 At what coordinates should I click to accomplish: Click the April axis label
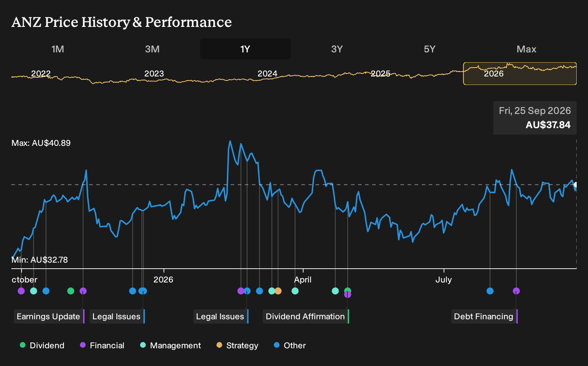pyautogui.click(x=303, y=280)
